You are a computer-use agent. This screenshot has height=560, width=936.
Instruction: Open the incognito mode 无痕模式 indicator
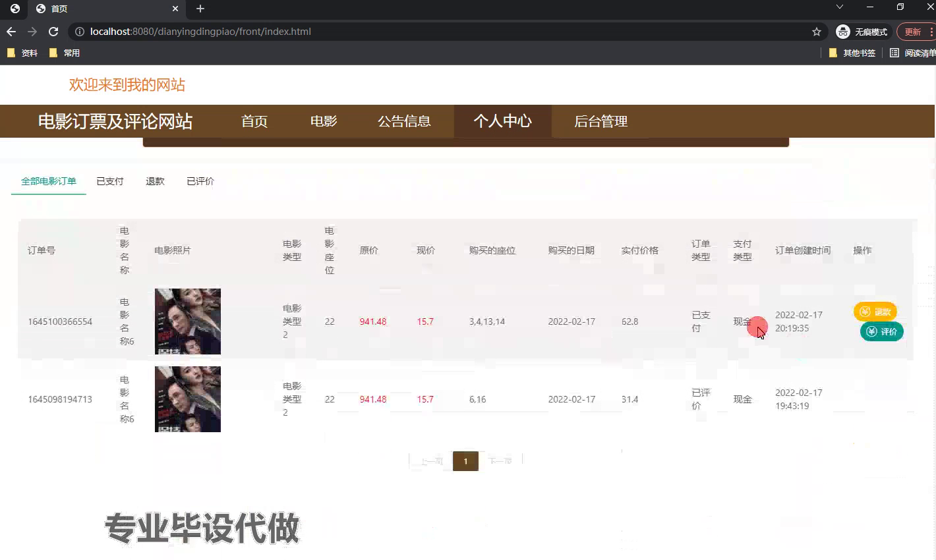coord(862,32)
